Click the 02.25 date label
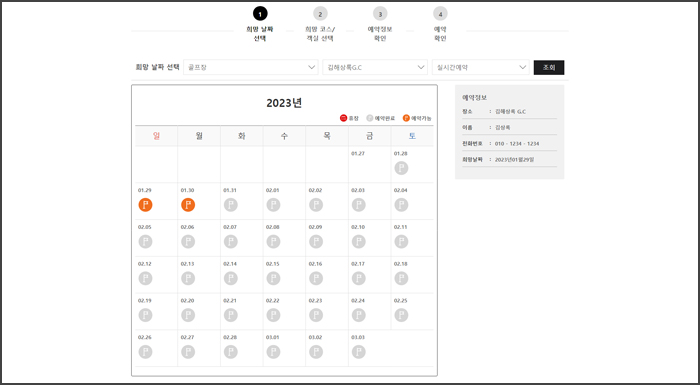Viewport: 700px width, 385px height. pyautogui.click(x=400, y=301)
